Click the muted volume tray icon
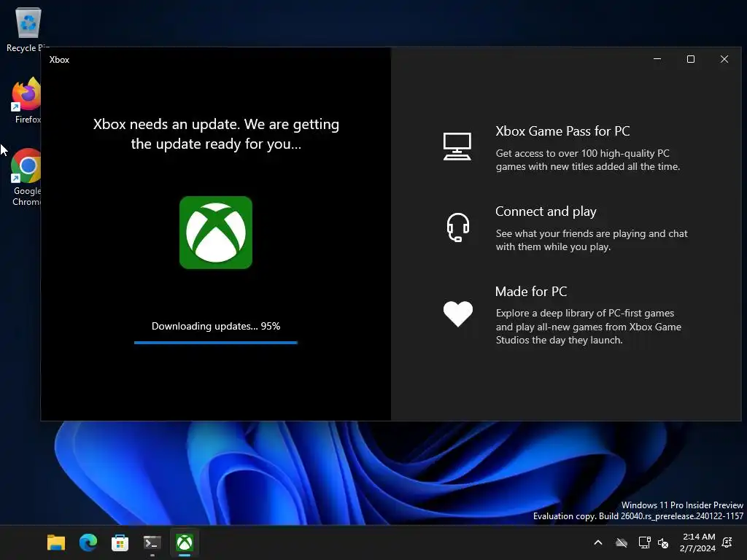747x560 pixels. coord(663,542)
